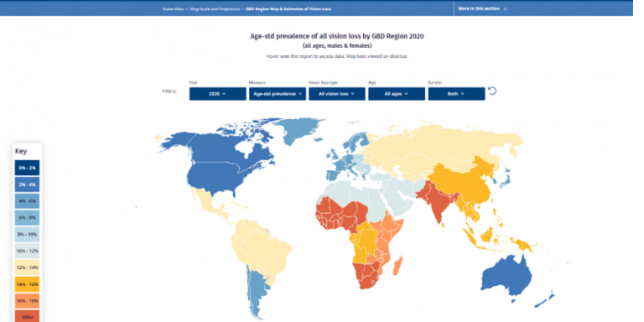Open the Year 2020 dropdown
644x322 pixels.
click(x=218, y=94)
